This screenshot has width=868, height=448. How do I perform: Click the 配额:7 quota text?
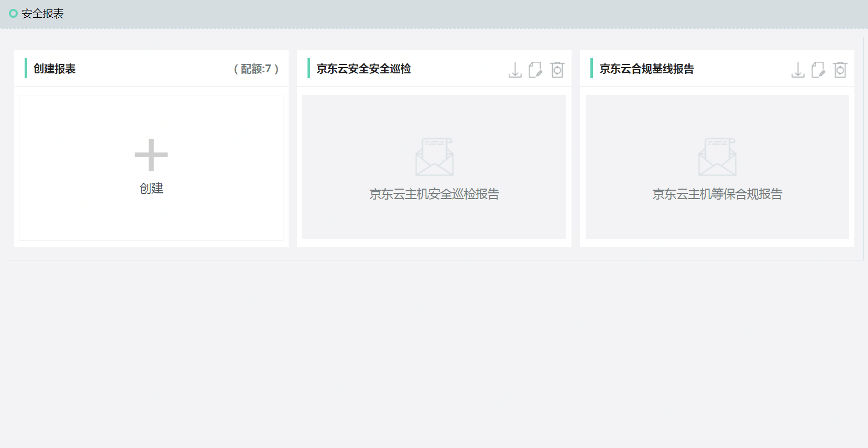(x=256, y=69)
